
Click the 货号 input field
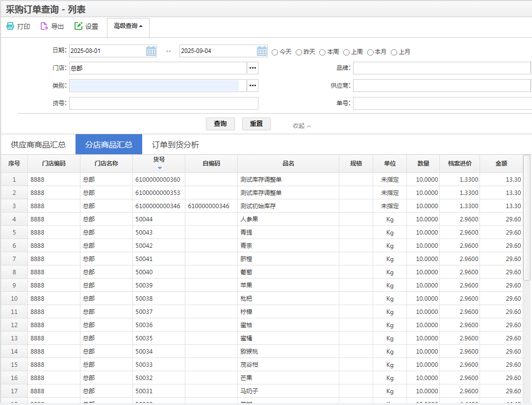(163, 103)
